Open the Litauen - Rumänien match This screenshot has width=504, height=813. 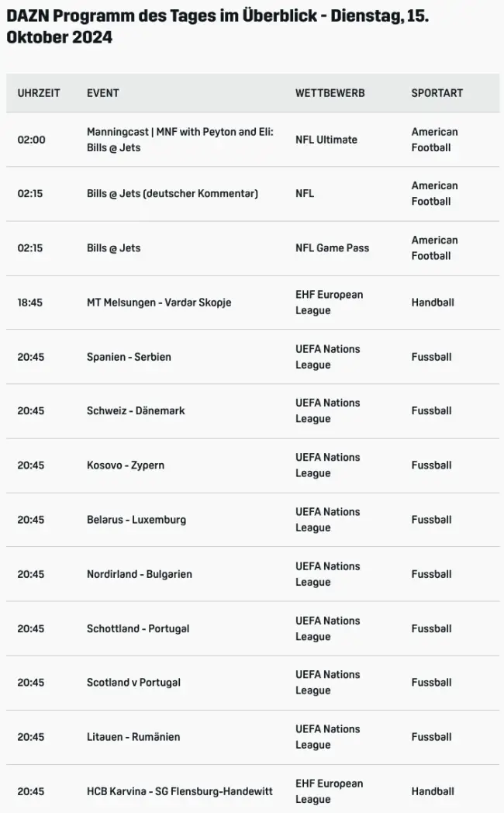pyautogui.click(x=133, y=737)
